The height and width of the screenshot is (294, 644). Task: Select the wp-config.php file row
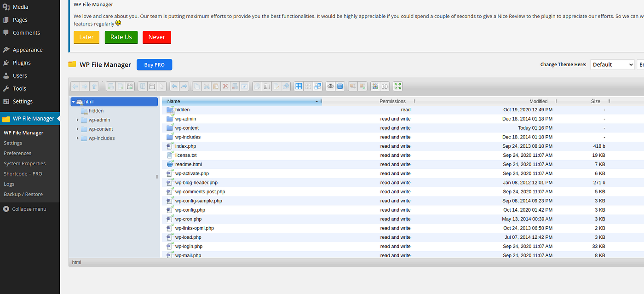[403, 210]
